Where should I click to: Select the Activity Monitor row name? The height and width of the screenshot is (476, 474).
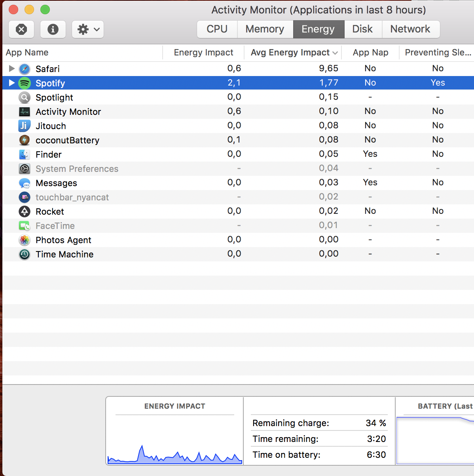point(68,112)
